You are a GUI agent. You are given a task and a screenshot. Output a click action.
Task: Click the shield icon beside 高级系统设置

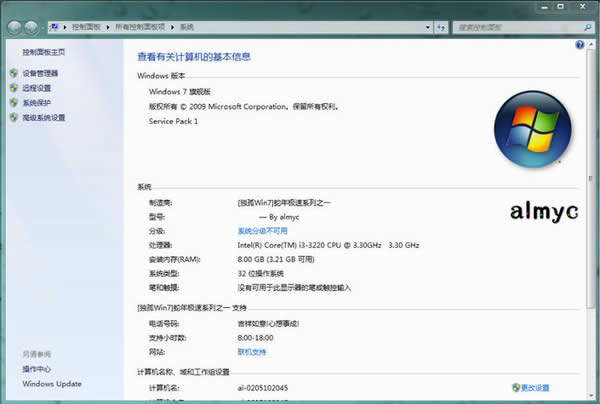point(13,118)
